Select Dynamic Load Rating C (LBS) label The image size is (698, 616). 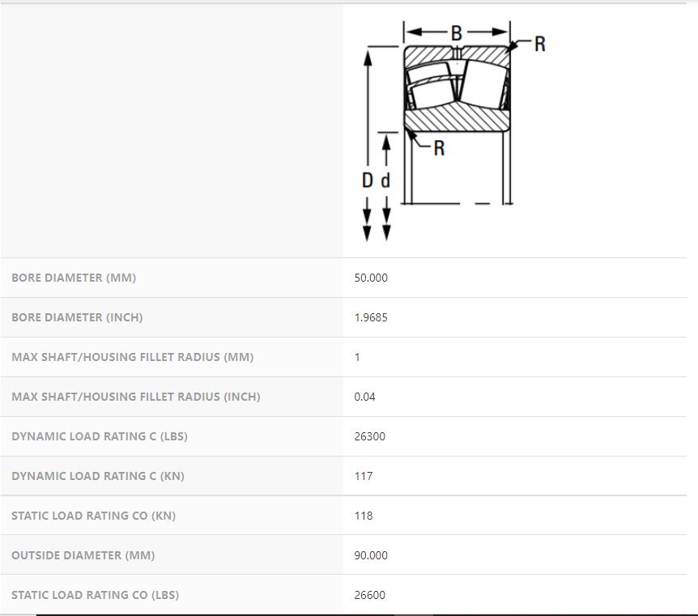point(100,436)
